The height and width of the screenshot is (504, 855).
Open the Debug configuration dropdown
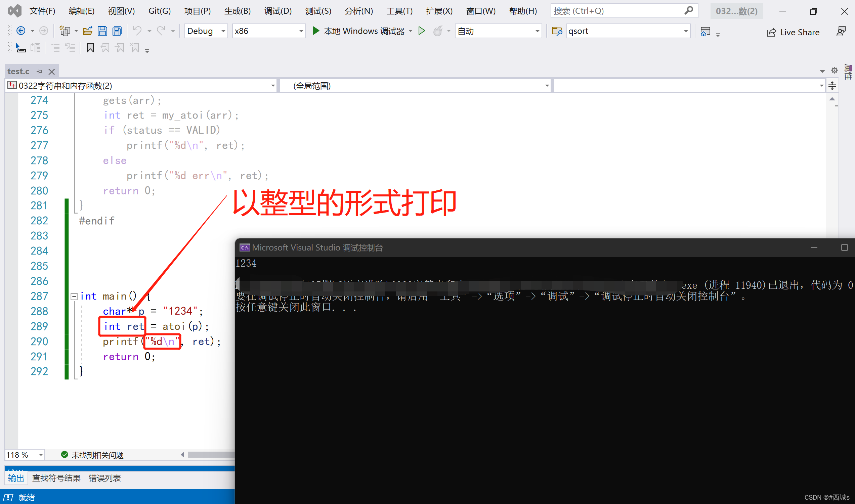(x=223, y=31)
